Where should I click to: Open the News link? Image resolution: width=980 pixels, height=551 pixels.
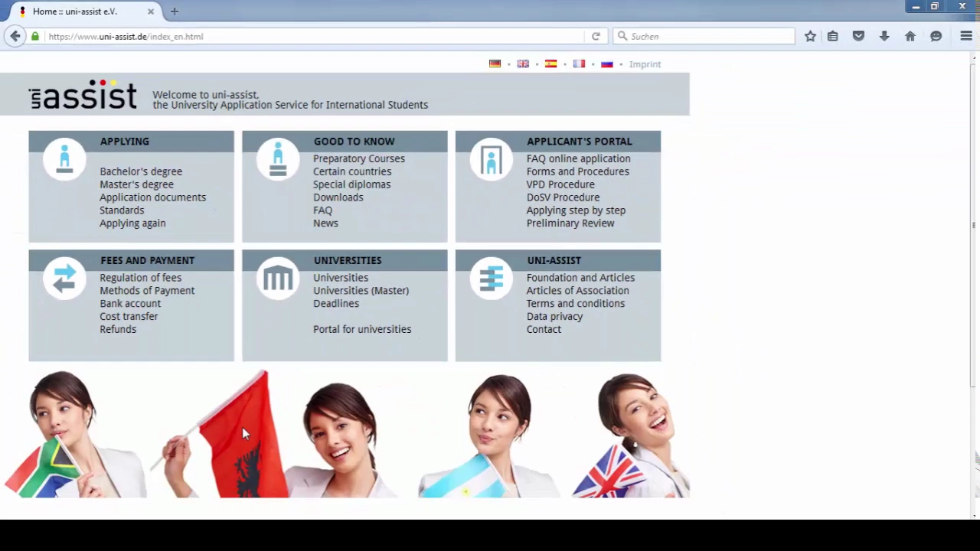click(325, 223)
